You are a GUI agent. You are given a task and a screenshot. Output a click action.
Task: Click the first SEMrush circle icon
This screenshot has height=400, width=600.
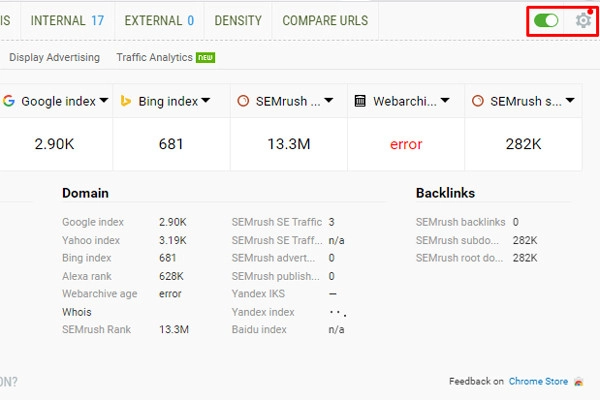[x=243, y=101]
